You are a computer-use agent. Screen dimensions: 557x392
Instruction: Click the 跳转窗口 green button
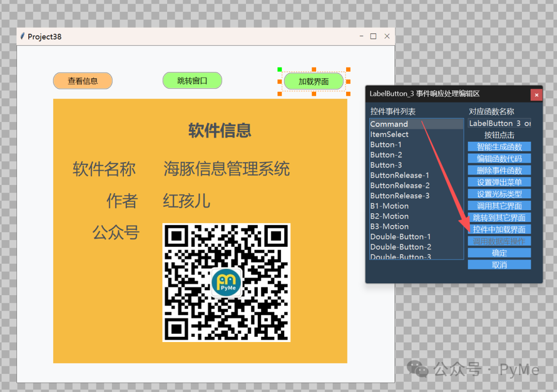click(x=192, y=80)
